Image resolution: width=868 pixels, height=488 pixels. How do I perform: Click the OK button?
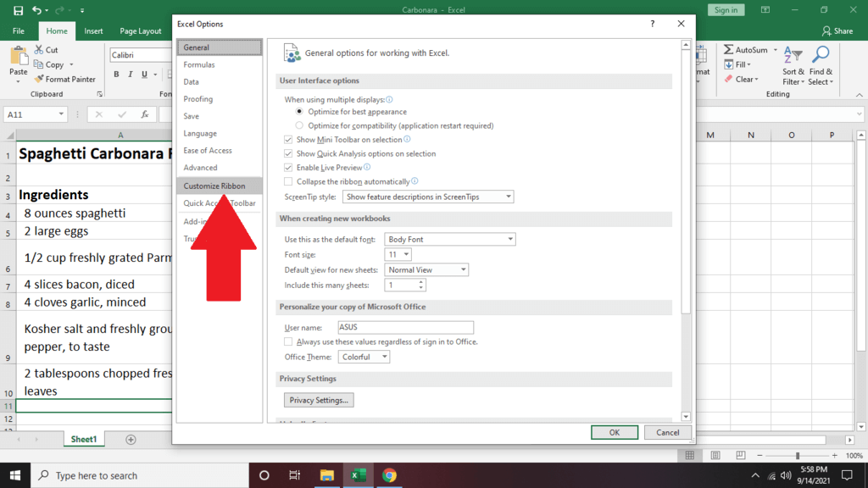(x=615, y=433)
